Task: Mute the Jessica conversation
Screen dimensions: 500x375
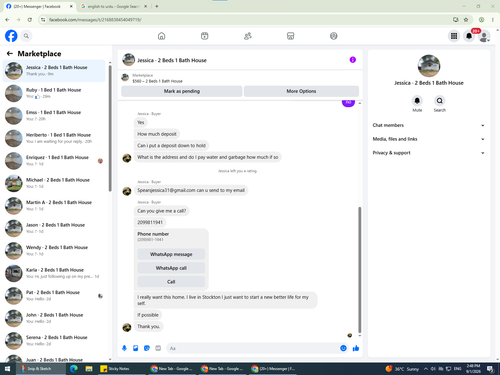Action: pyautogui.click(x=417, y=101)
